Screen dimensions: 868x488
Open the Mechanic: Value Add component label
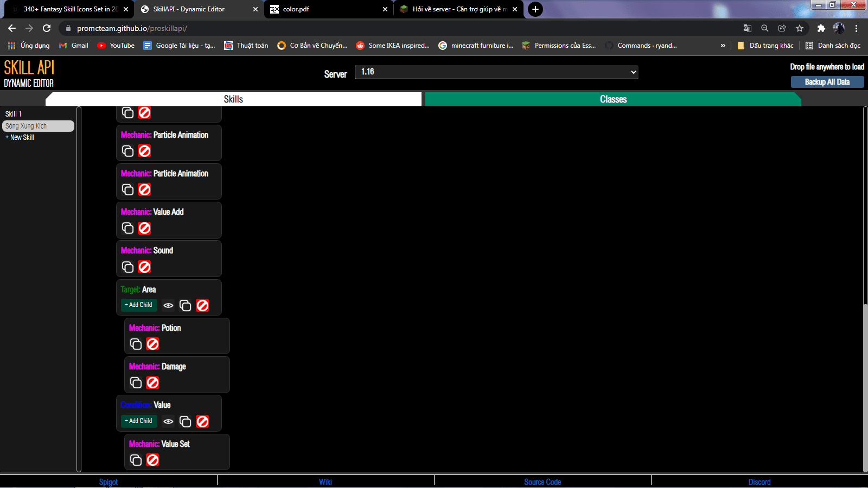pos(152,212)
